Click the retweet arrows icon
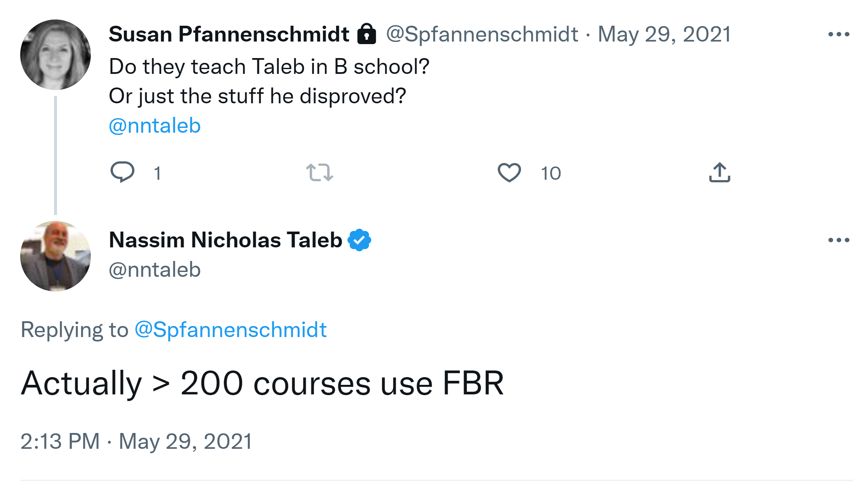Screen dimensions: 868x494 coord(319,172)
